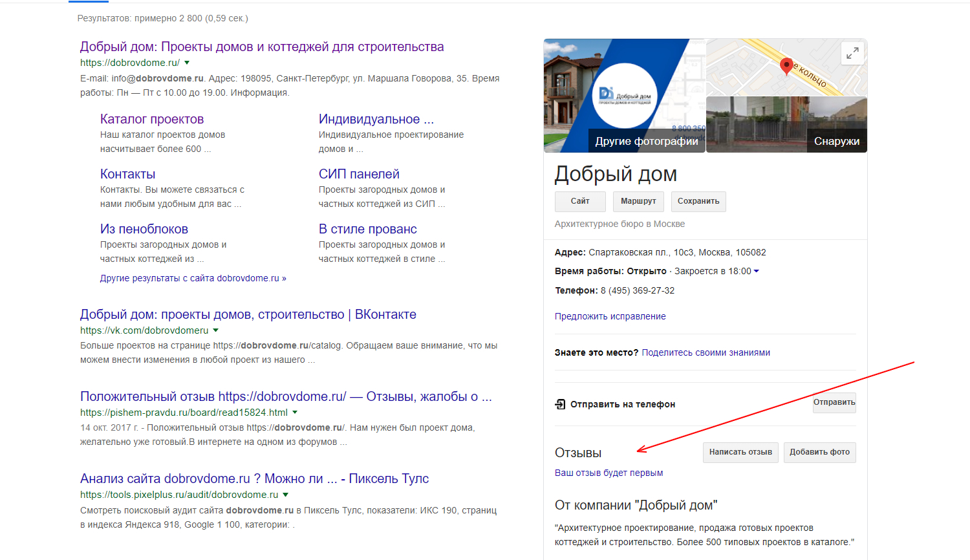Open the 'СИП панелей' sitelink
This screenshot has height=560, width=970.
coord(359,174)
